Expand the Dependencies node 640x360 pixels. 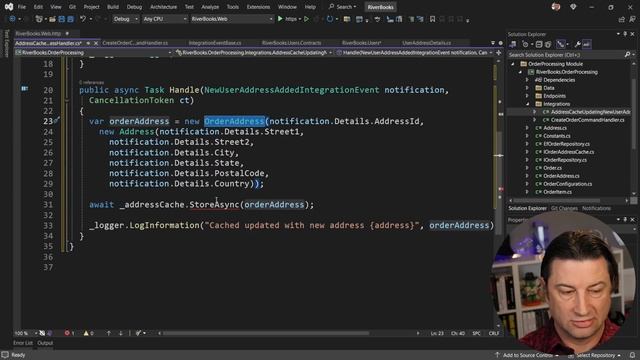[x=527, y=80]
